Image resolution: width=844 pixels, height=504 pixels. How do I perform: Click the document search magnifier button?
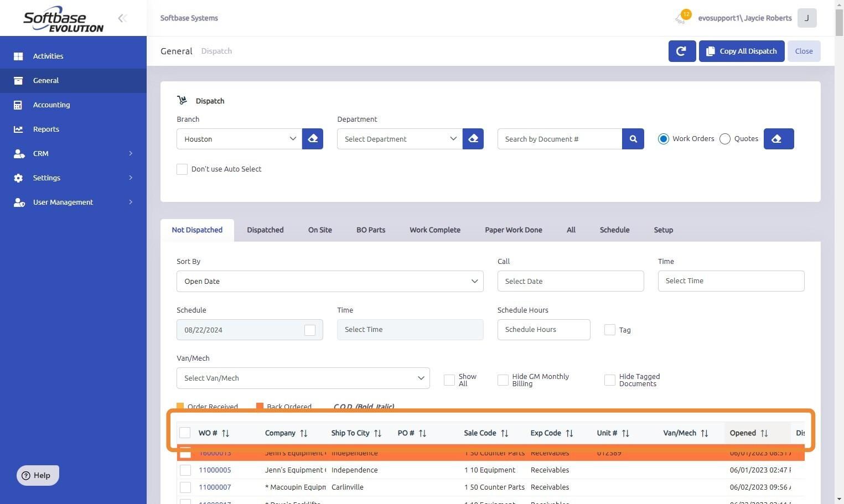coord(633,139)
